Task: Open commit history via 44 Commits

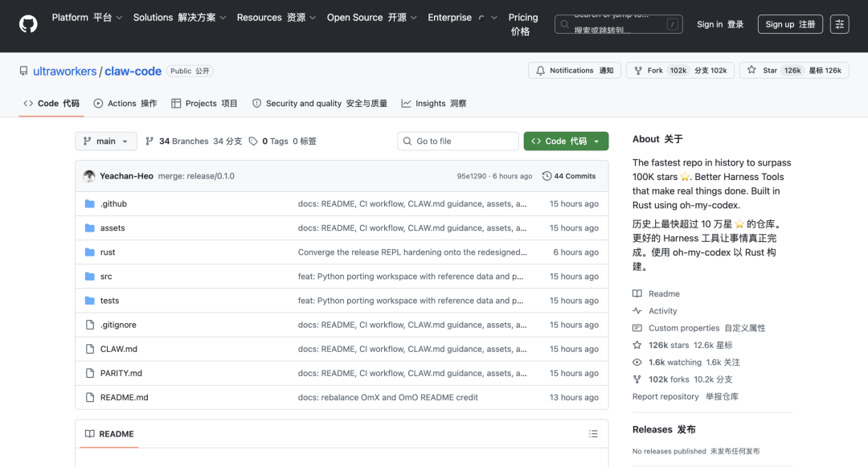Action: (x=569, y=176)
